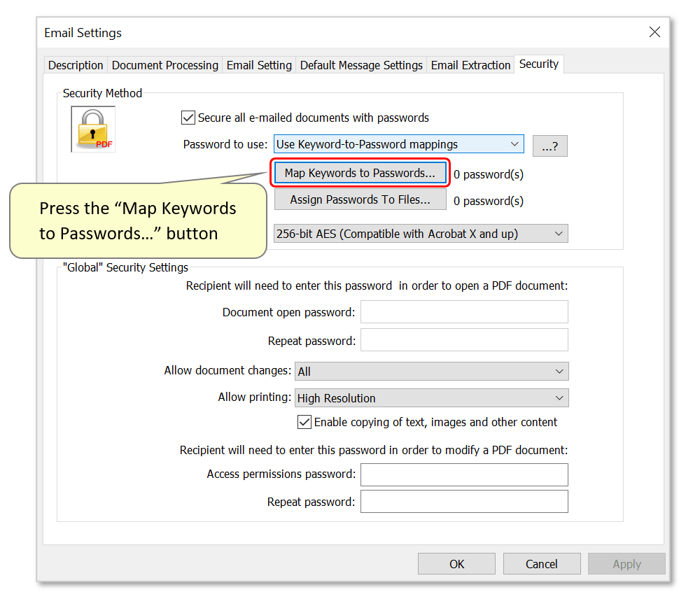700x599 pixels.
Task: Open the "...?" help button
Action: (550, 146)
